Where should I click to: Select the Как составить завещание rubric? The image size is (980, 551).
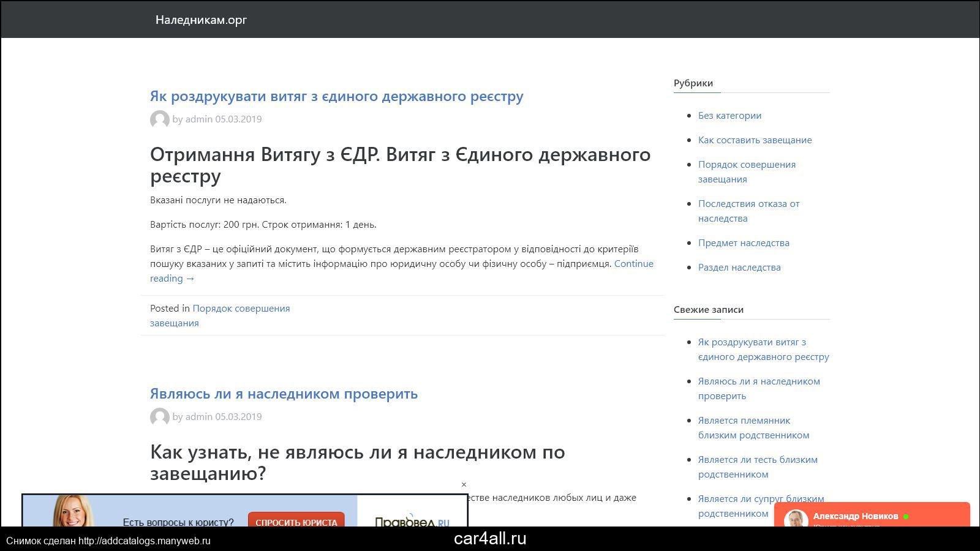tap(755, 140)
